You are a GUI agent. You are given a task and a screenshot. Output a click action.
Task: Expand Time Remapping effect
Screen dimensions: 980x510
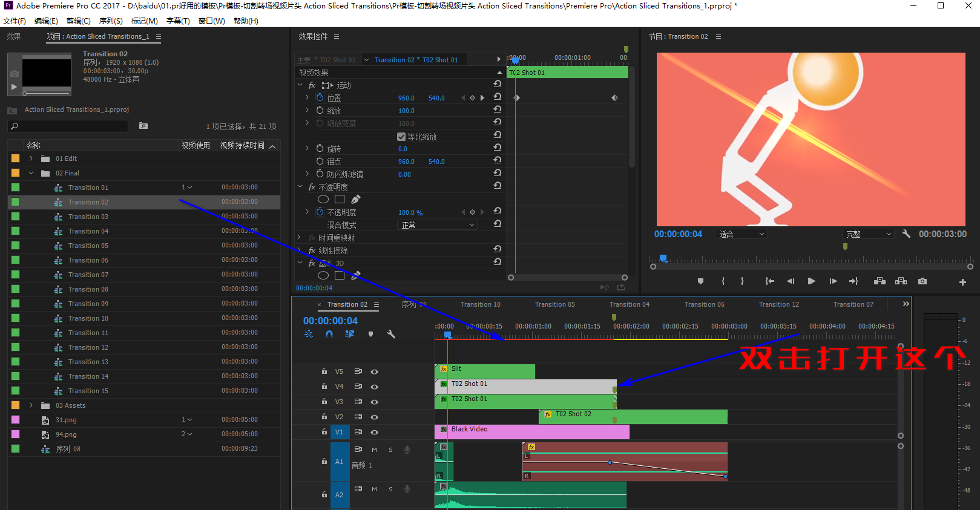[x=300, y=237]
